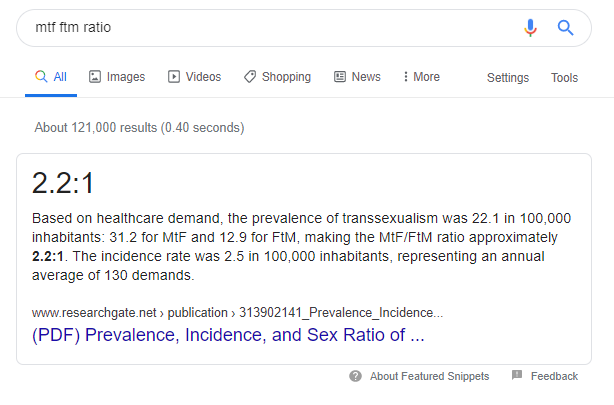
Task: Click the blue search magnifier button
Action: click(x=565, y=28)
